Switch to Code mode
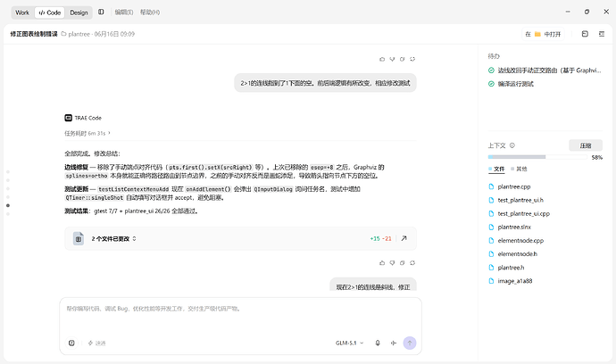616x364 pixels. tap(50, 12)
